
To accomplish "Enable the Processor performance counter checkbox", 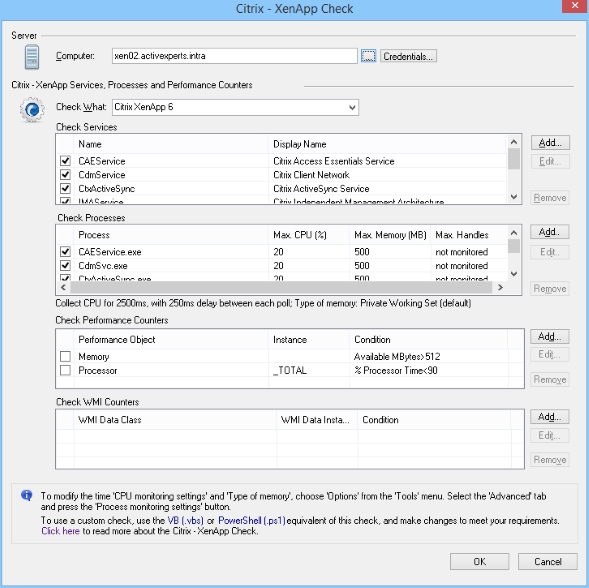I will click(x=65, y=370).
